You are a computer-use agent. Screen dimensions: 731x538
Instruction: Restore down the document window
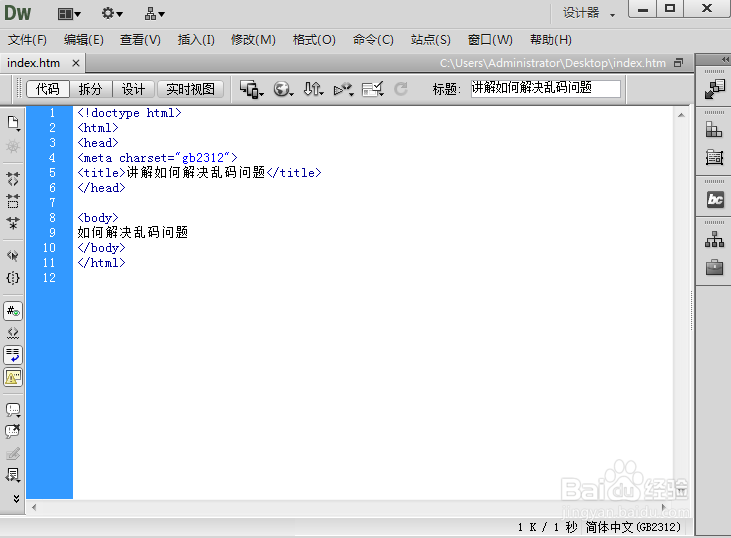click(x=678, y=63)
